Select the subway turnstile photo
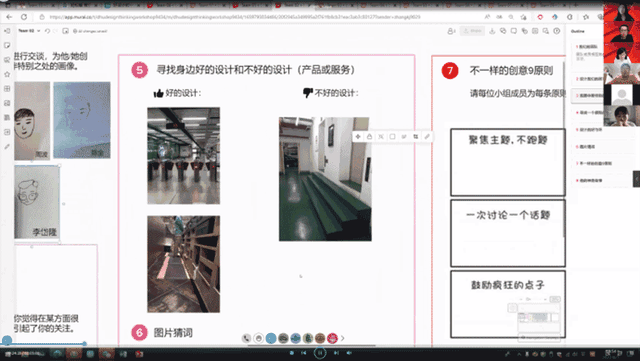Viewport: 640px width, 361px height. coord(184,156)
